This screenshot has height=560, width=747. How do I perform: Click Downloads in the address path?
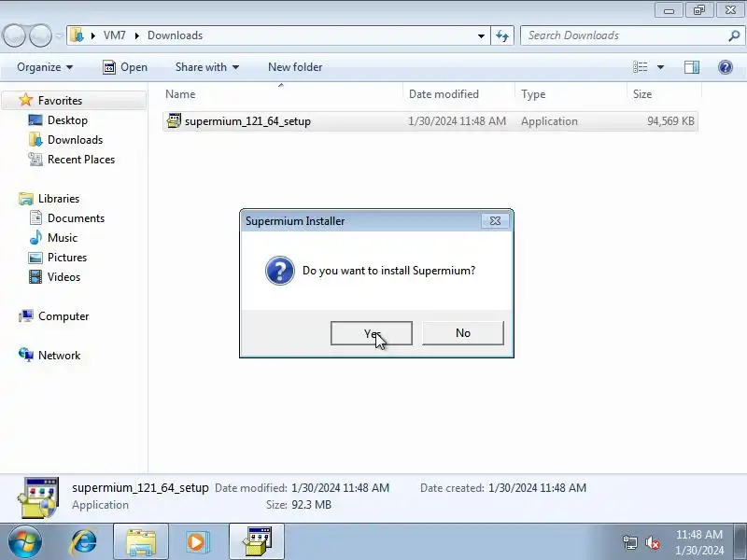click(x=175, y=35)
